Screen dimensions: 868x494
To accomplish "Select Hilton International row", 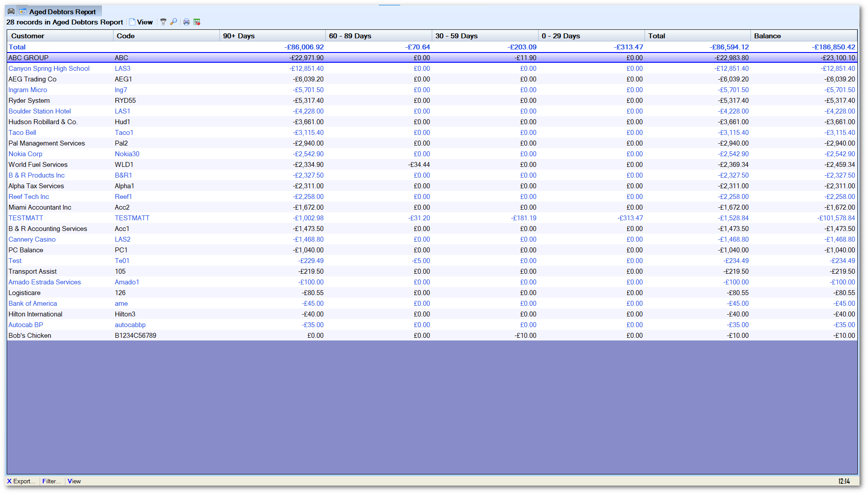I will 432,314.
